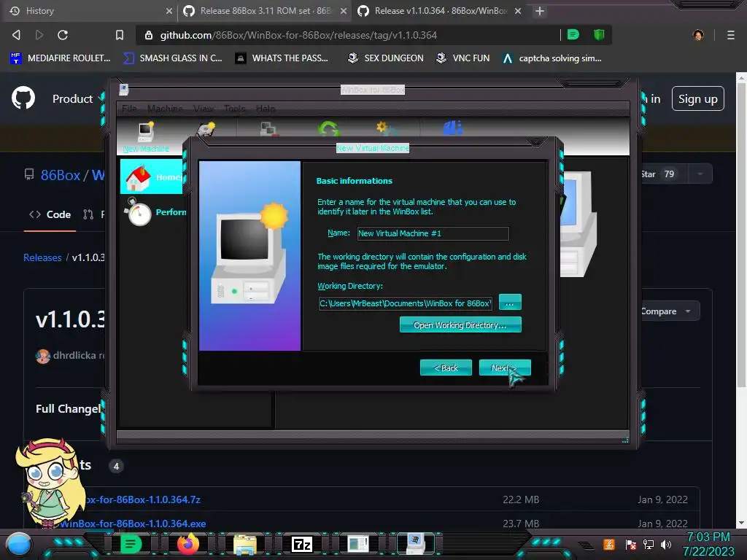This screenshot has height=560, width=747.
Task: Open SMASH GLASS IN C... bookmark
Action: tap(172, 58)
